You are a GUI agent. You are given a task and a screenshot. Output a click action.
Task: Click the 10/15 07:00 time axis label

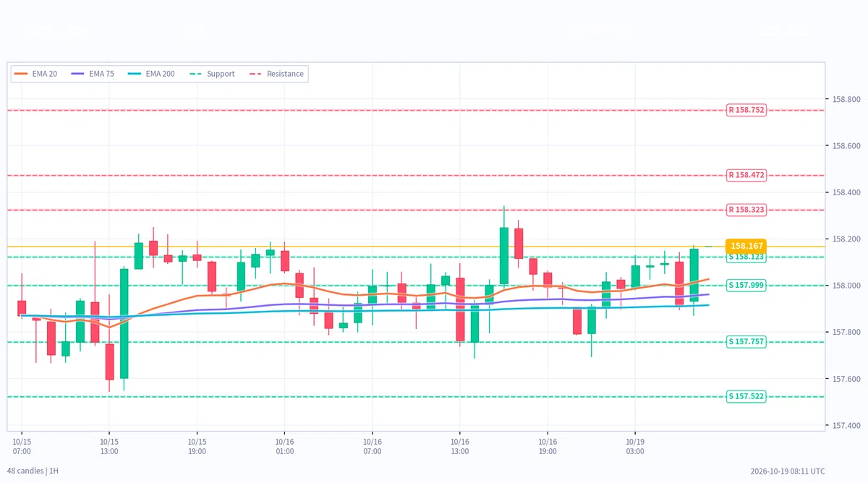point(22,446)
